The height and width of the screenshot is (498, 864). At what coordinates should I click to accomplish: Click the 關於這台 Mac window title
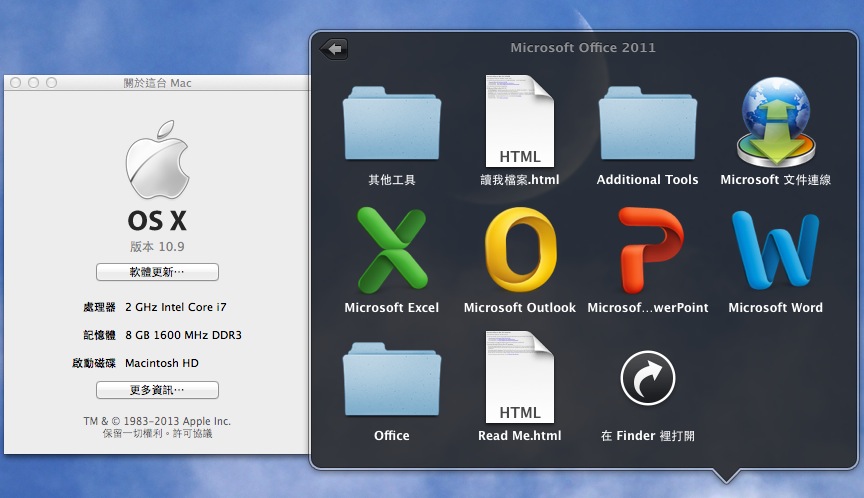click(158, 83)
